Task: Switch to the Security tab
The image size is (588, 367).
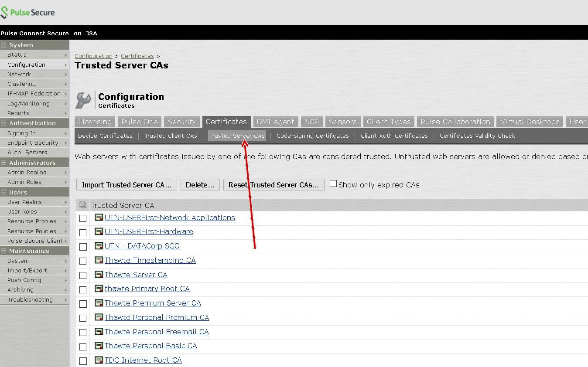Action: tap(181, 122)
